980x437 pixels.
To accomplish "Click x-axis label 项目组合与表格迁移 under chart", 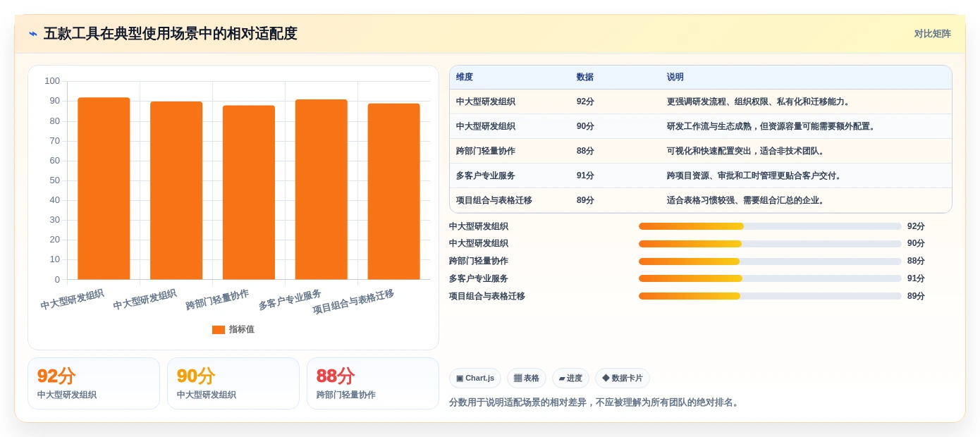I will (353, 302).
